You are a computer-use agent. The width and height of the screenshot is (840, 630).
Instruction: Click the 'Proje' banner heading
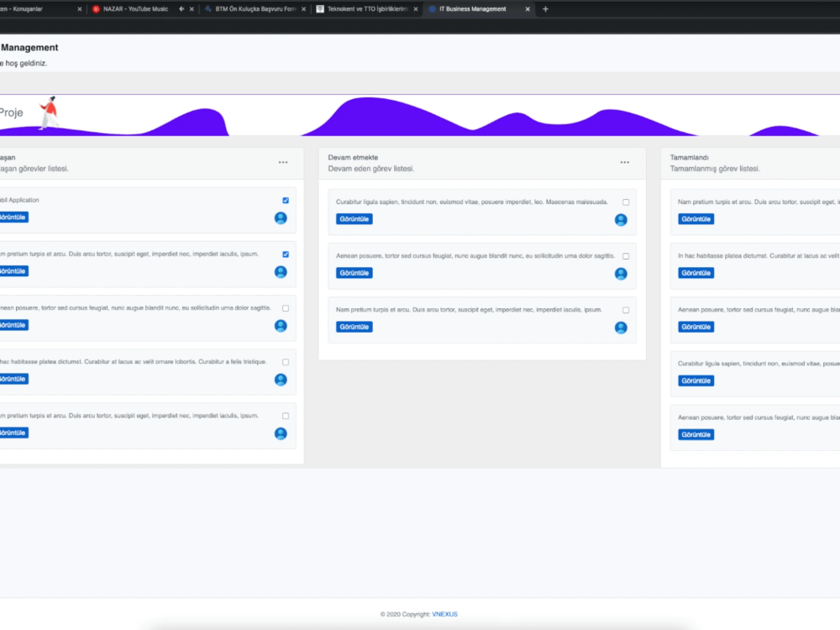(x=11, y=113)
